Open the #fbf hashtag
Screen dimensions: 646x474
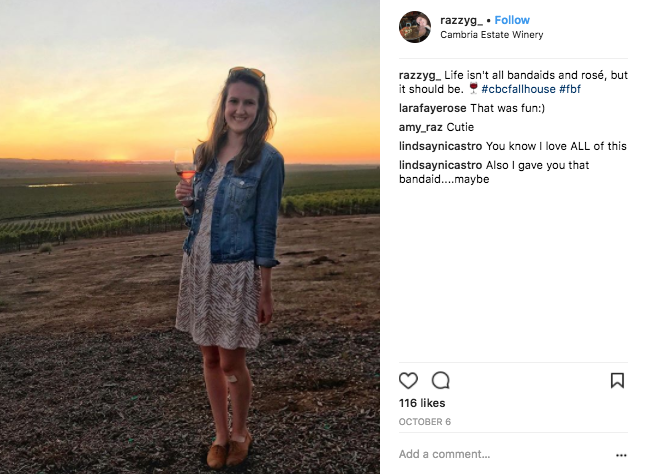pos(570,89)
